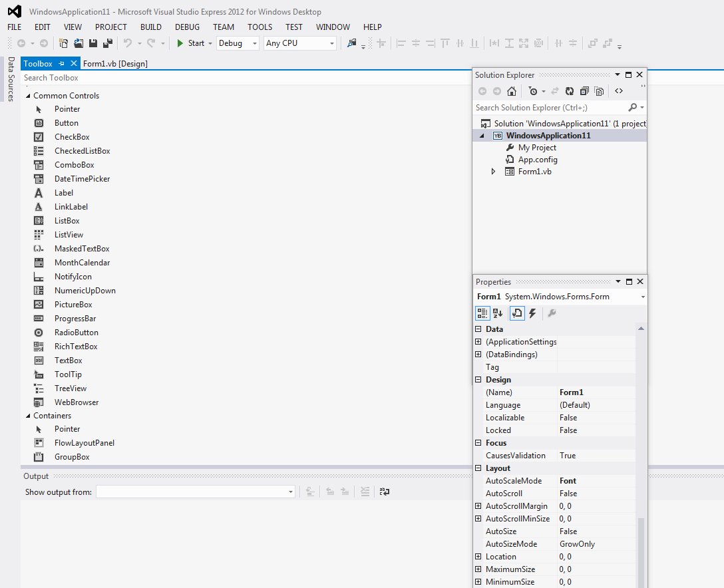
Task: Open the PROJECT menu
Action: [x=111, y=27]
